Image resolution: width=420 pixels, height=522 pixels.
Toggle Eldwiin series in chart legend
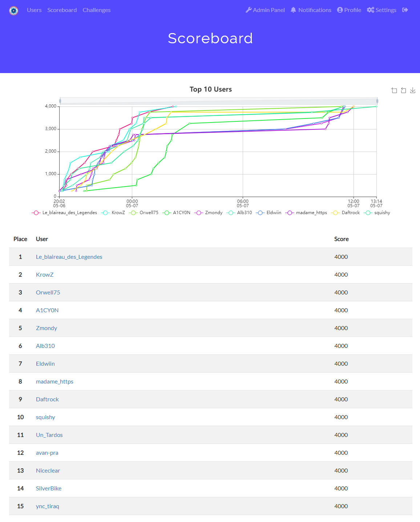268,213
